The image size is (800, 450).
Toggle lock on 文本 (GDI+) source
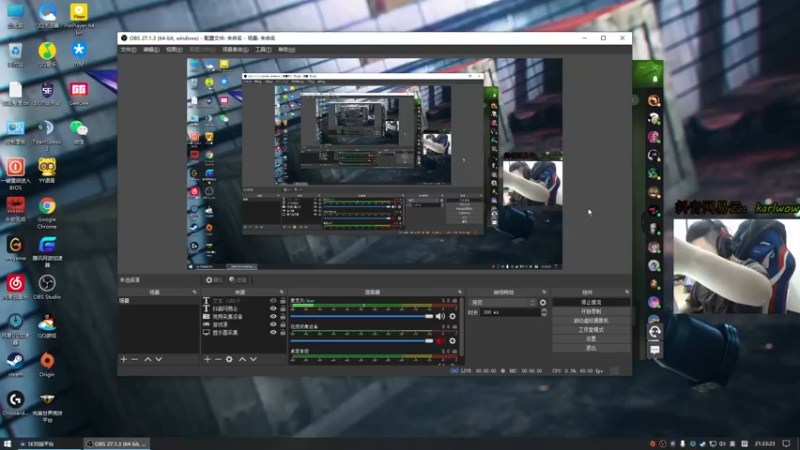(283, 301)
